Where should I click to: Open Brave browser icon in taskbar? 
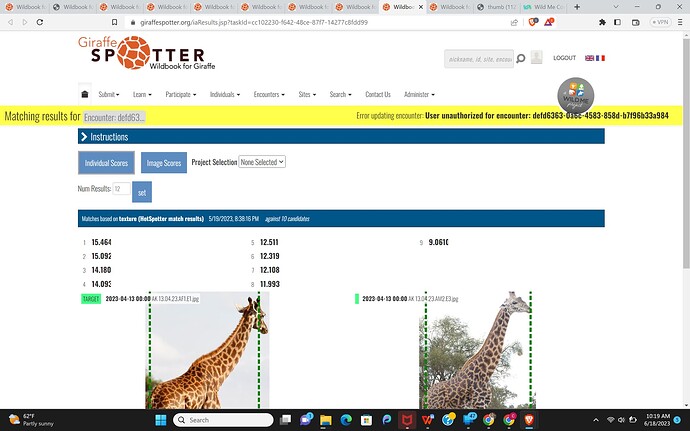[x=529, y=420]
